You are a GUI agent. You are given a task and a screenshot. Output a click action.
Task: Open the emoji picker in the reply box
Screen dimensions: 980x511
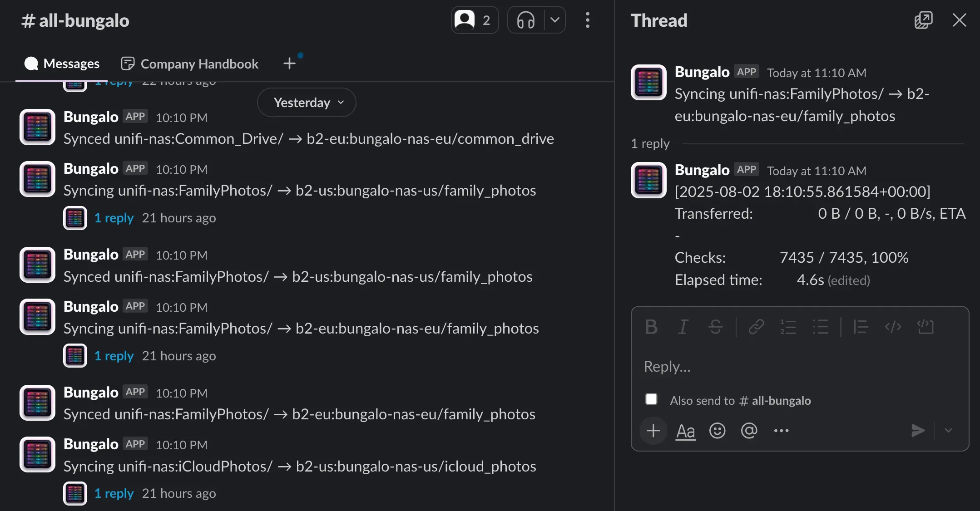[x=717, y=430]
